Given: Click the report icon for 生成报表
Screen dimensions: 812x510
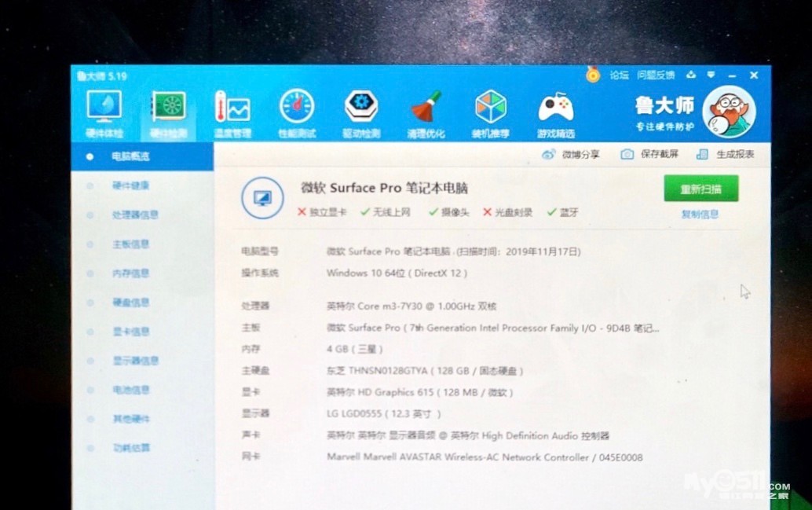Looking at the screenshot, I should coord(702,154).
